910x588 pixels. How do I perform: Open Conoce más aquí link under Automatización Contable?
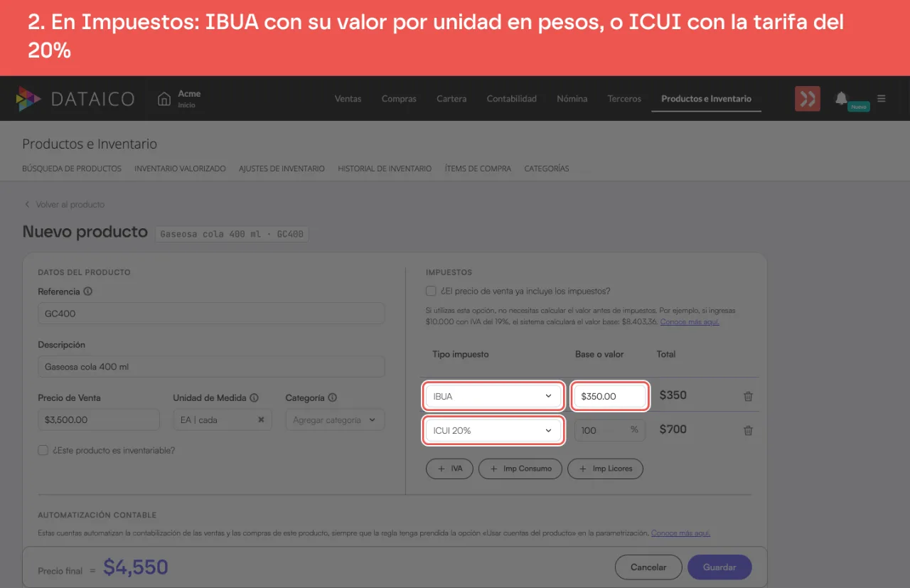680,533
